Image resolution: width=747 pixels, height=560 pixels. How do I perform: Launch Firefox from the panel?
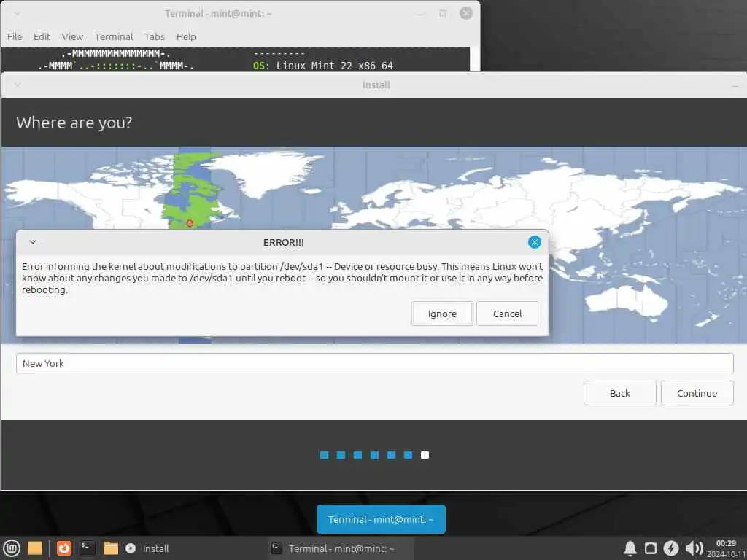(64, 548)
